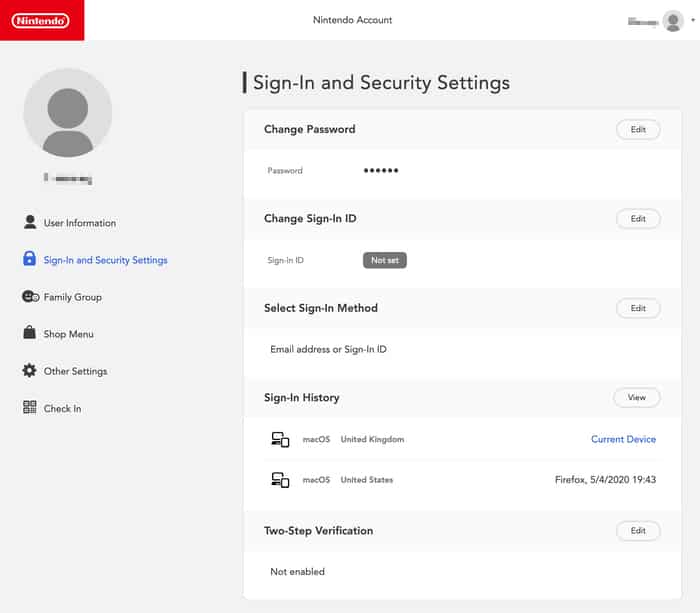This screenshot has width=700, height=613.
Task: Click the 'Select Sign-In Method' section title
Action: 321,308
